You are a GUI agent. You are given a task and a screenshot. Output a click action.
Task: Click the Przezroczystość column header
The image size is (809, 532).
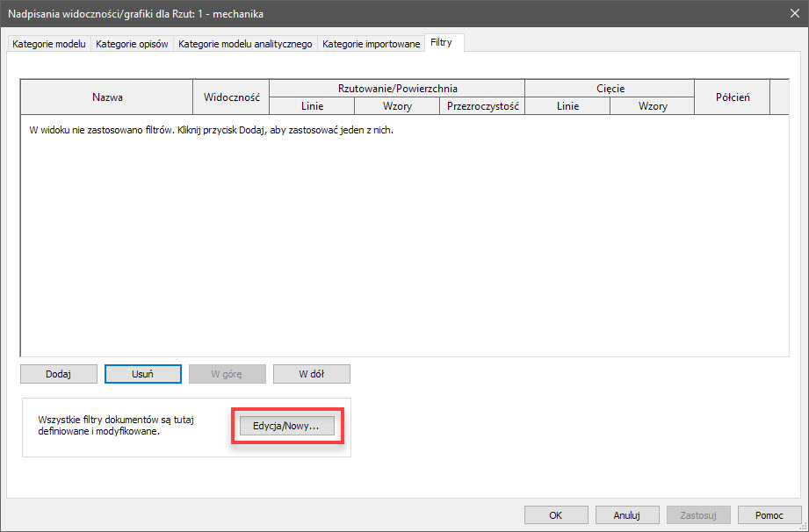coord(482,106)
